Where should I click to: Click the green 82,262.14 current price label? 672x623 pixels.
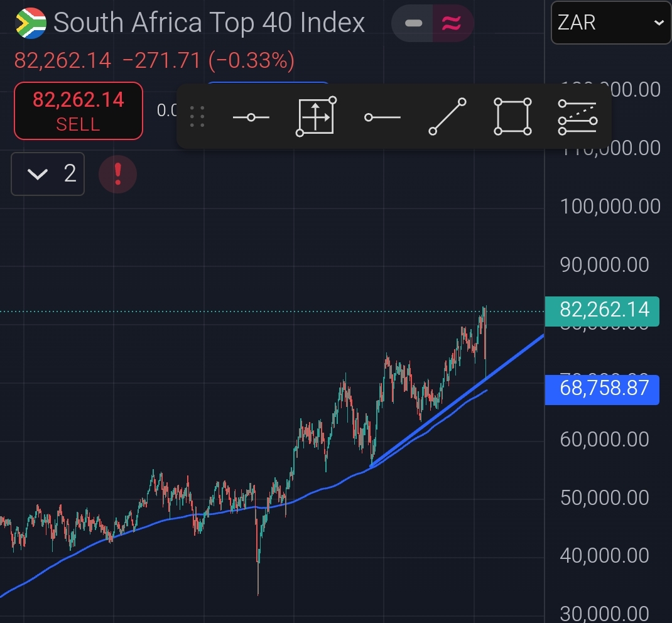pos(602,310)
